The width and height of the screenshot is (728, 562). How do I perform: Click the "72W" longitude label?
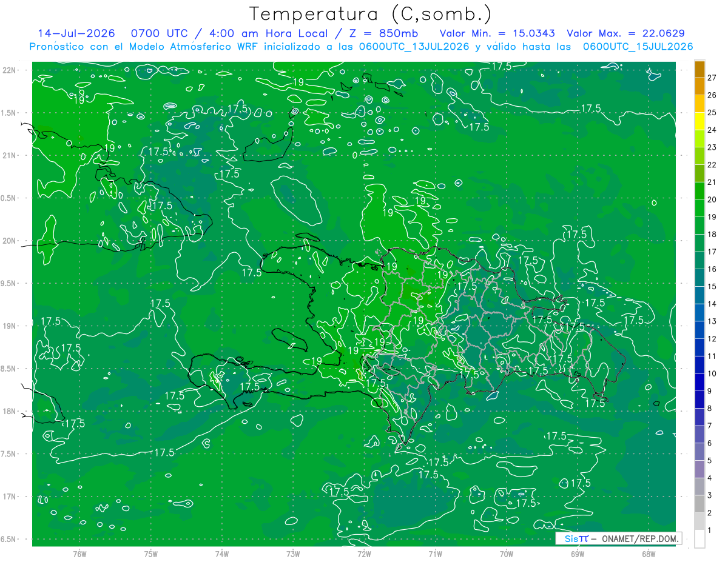click(x=364, y=554)
